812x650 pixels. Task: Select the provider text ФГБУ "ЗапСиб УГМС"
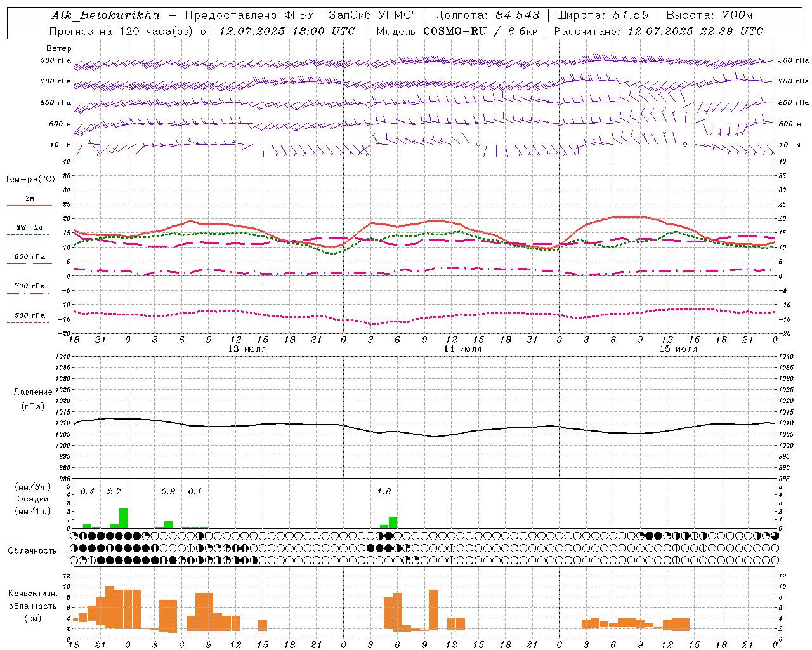pyautogui.click(x=351, y=15)
